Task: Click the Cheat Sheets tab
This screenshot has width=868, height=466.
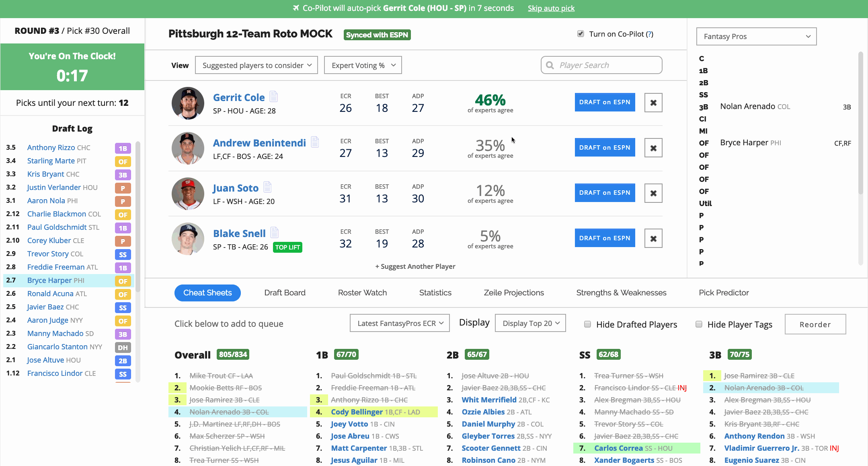Action: pos(207,293)
